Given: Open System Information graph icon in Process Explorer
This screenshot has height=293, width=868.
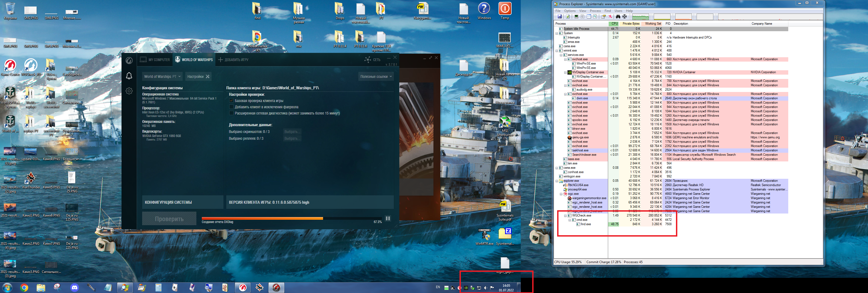Looking at the screenshot, I should coord(576,17).
